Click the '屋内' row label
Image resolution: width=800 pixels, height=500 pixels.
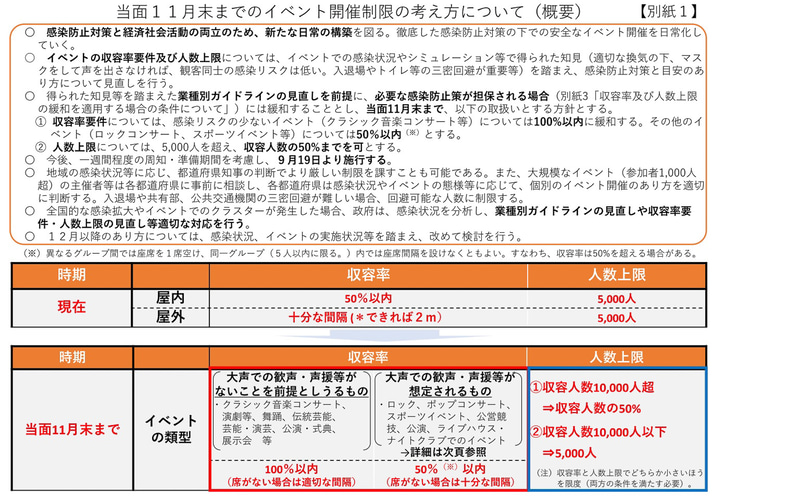[x=170, y=298]
